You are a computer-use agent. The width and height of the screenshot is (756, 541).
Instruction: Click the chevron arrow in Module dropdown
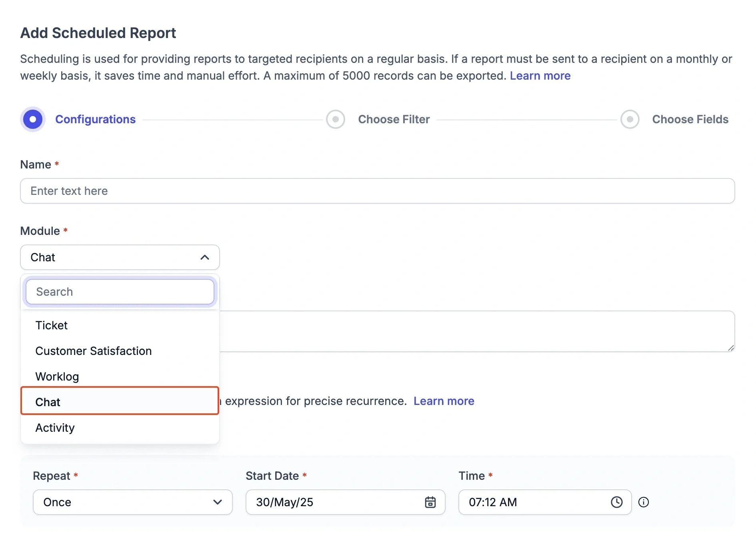tap(205, 257)
